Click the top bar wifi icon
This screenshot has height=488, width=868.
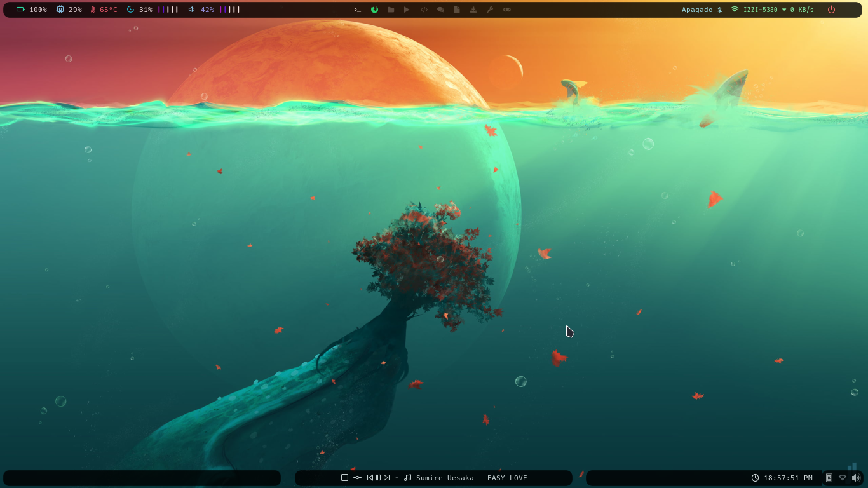click(735, 10)
